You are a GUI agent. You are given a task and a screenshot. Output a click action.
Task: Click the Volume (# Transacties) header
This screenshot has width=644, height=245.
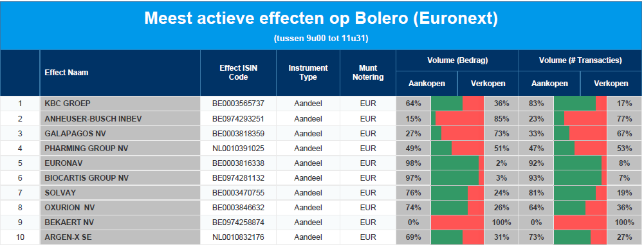[580, 60]
